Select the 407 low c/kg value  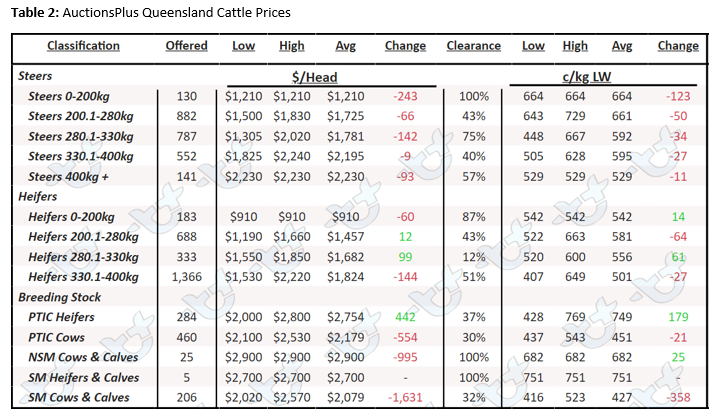[533, 277]
